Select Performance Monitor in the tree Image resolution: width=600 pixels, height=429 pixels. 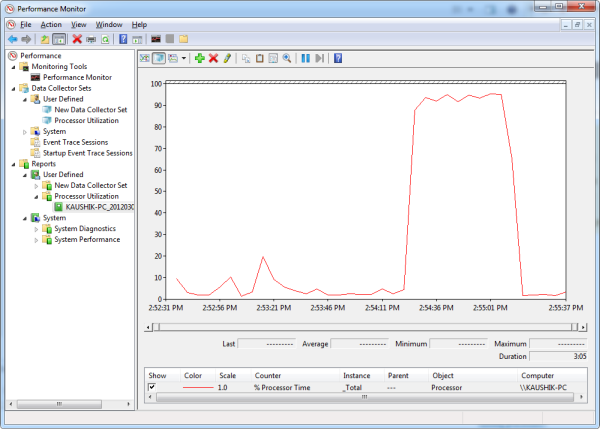pyautogui.click(x=76, y=77)
